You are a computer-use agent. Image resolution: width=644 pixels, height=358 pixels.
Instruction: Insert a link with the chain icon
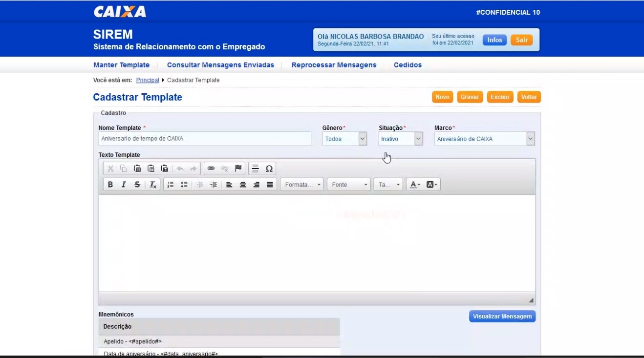(x=211, y=168)
